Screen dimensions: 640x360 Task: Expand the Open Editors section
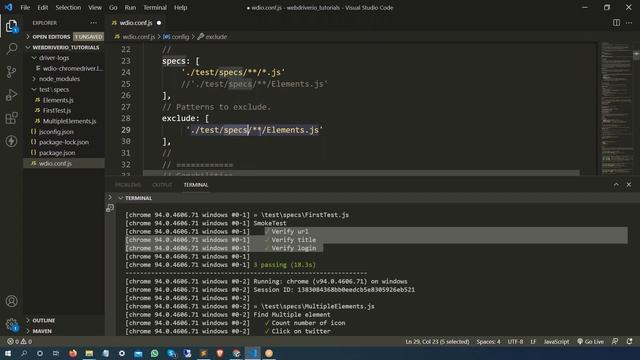click(64, 37)
